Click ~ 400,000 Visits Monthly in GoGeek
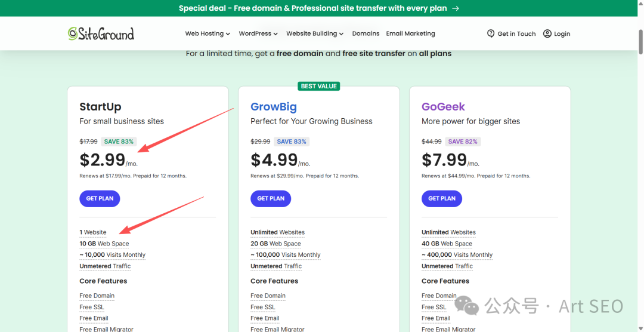 pos(457,255)
